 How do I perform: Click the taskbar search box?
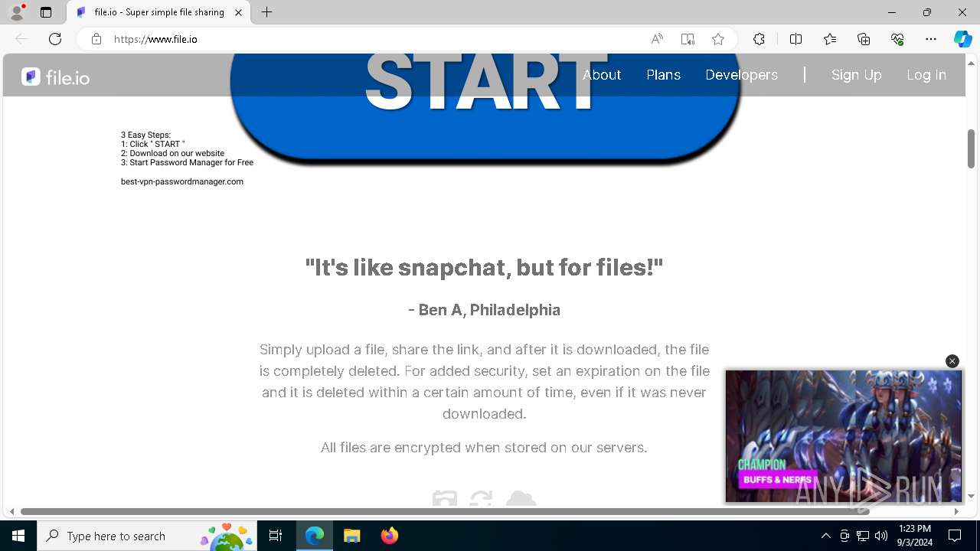tap(147, 536)
